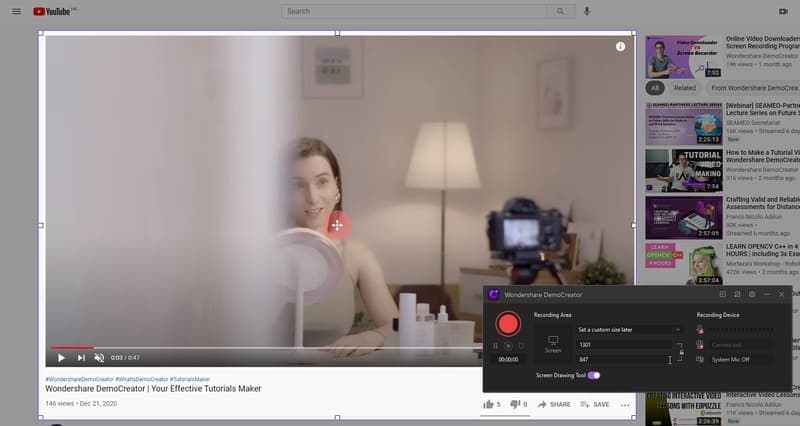Select the From Wondershare DemoCreator chip
Screen dimensions: 800x426
click(x=753, y=88)
